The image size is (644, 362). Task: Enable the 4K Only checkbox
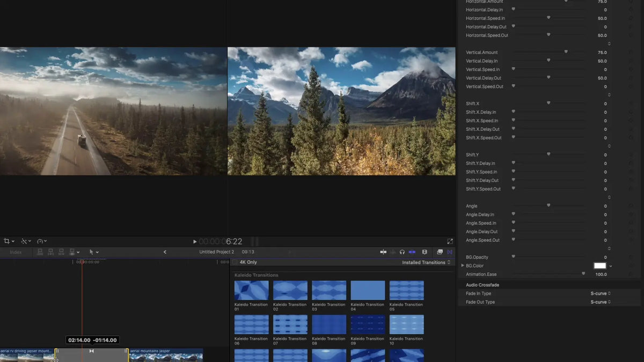[x=235, y=262]
